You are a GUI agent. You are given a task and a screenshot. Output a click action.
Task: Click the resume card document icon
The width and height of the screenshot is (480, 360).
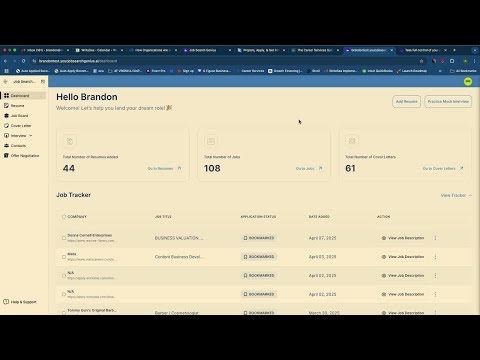tap(70, 141)
